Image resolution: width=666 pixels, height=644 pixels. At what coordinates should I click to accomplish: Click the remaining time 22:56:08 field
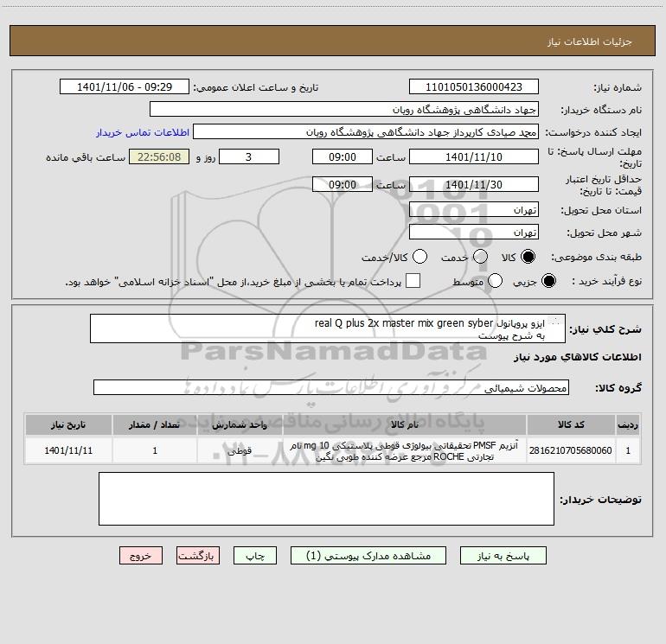tap(159, 156)
